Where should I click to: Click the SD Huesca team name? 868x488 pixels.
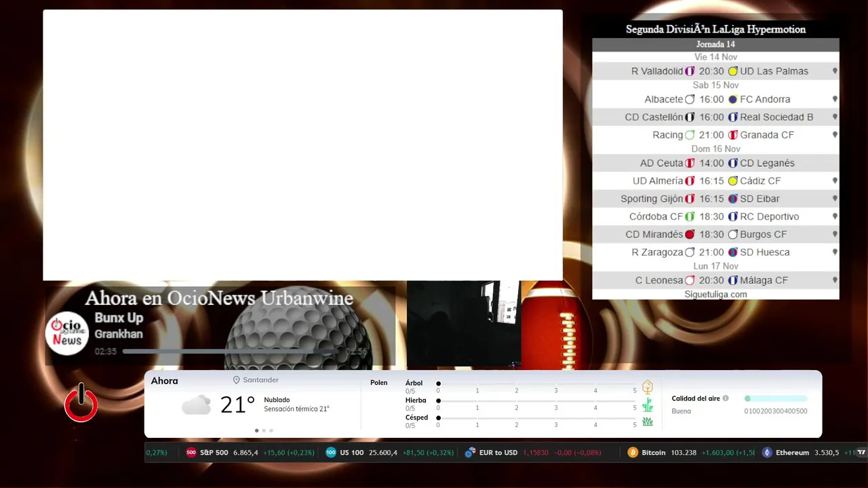pos(765,252)
